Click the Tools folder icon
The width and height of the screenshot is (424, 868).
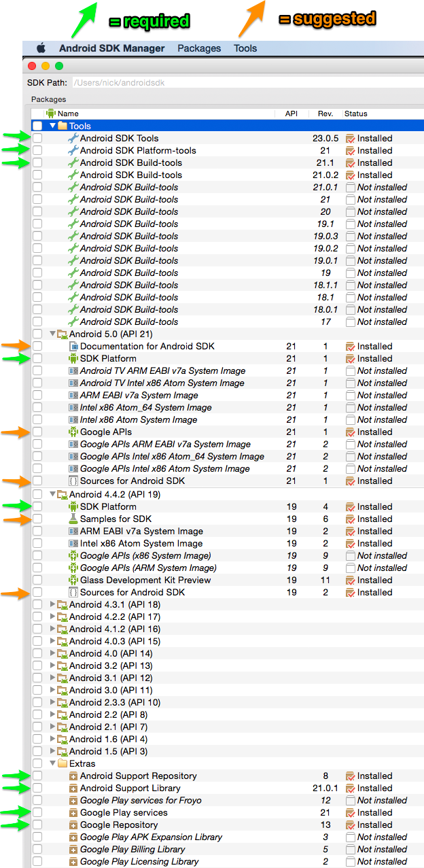[63, 126]
